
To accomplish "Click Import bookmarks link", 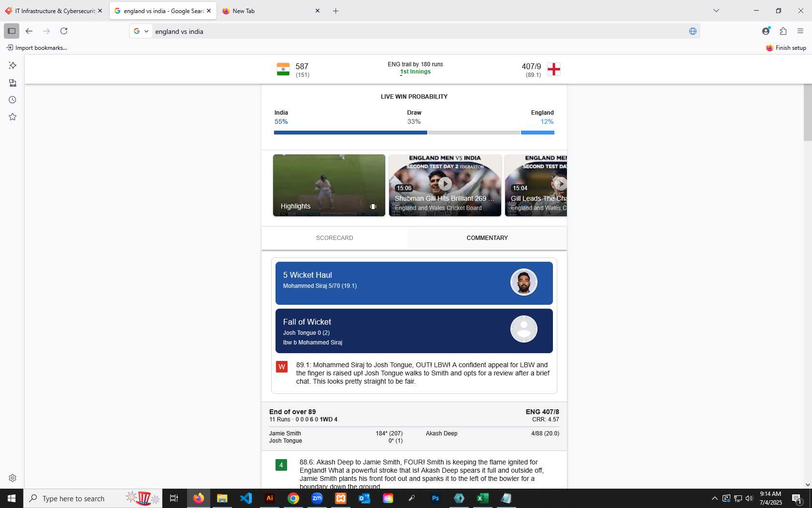I will (x=37, y=47).
